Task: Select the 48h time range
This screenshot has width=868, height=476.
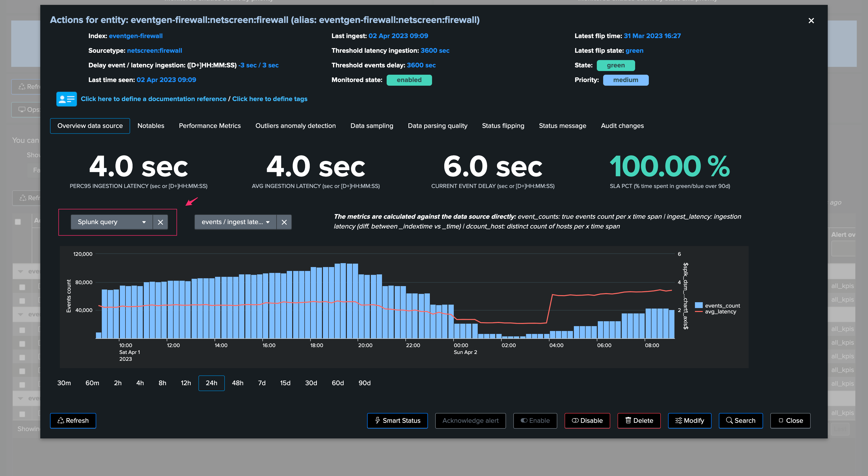Action: [x=238, y=383]
